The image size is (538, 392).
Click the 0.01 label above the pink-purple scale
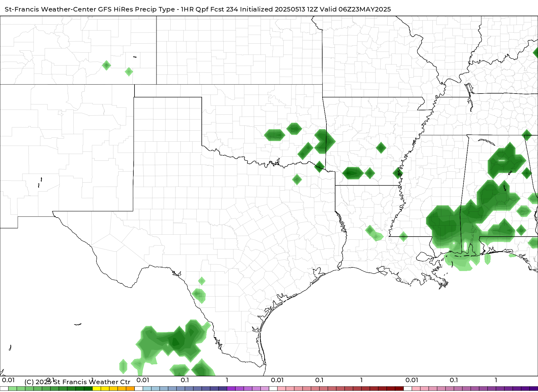(x=412, y=380)
